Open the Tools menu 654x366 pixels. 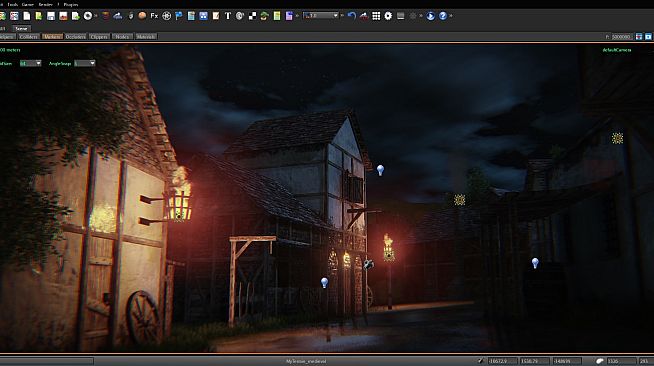13,4
